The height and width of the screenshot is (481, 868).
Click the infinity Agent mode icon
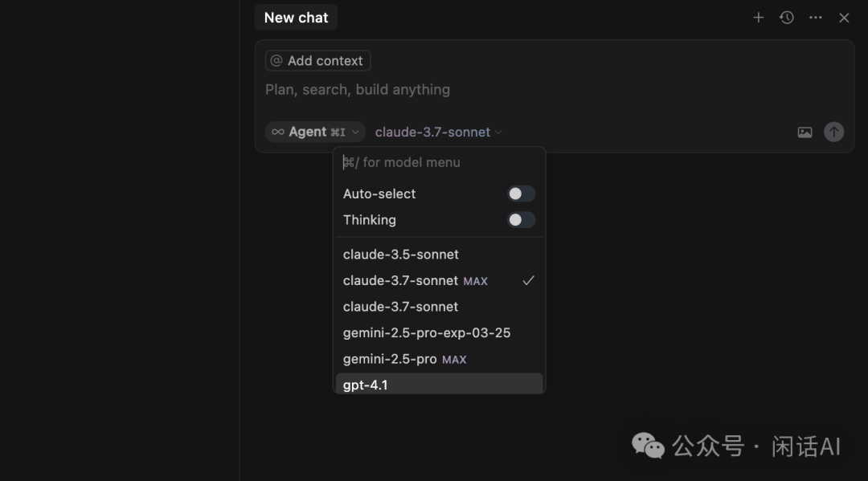pos(278,132)
